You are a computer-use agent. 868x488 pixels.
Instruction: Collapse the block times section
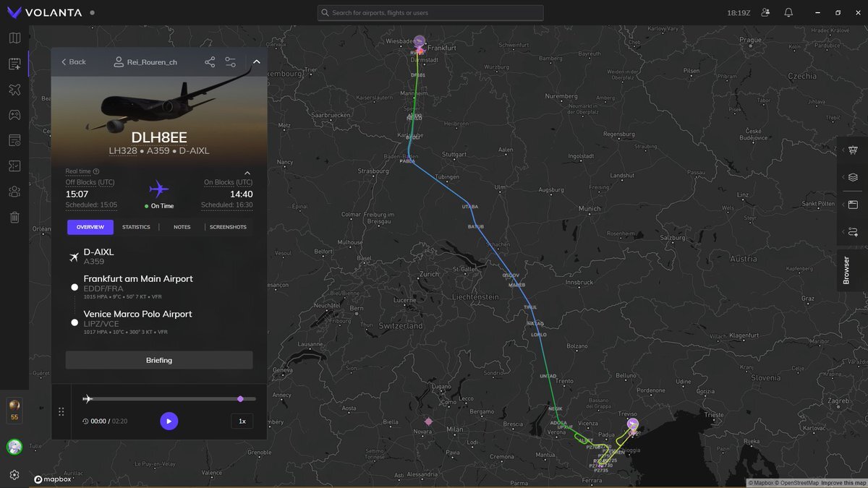coord(247,174)
